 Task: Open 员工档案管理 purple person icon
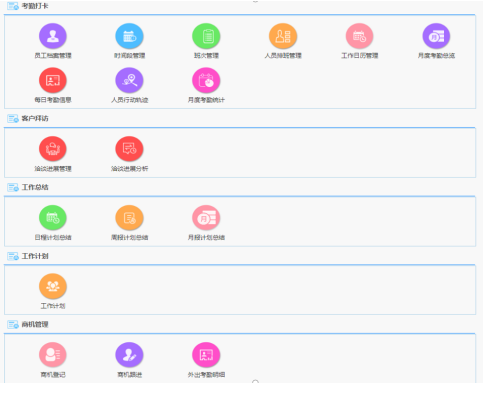coord(53,36)
